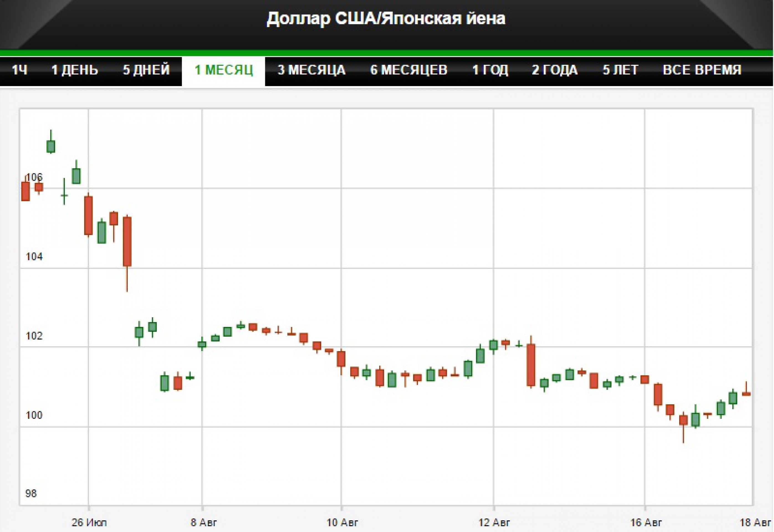Switch chart to 3 МЕСЯЦА
The width and height of the screenshot is (774, 532).
[311, 70]
